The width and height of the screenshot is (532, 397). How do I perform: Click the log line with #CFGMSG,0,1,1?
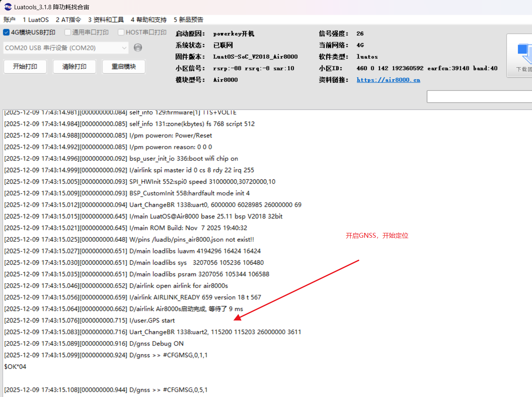click(x=106, y=355)
